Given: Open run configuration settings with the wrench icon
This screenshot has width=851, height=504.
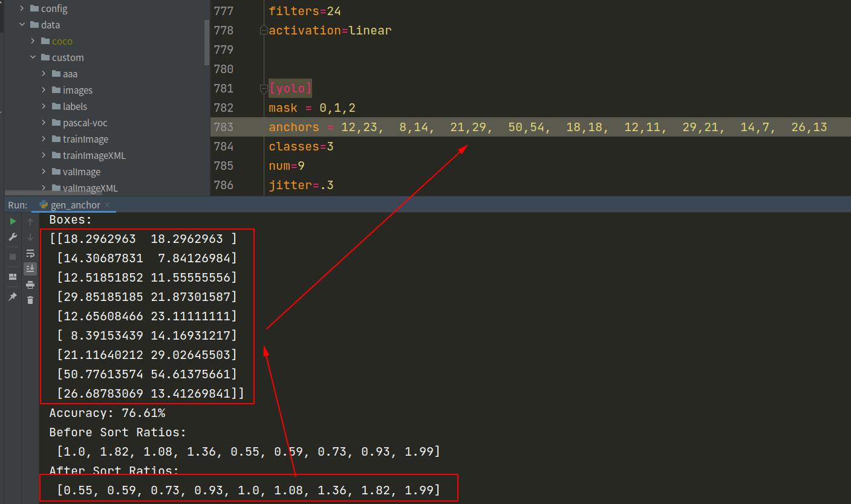Looking at the screenshot, I should click(13, 236).
